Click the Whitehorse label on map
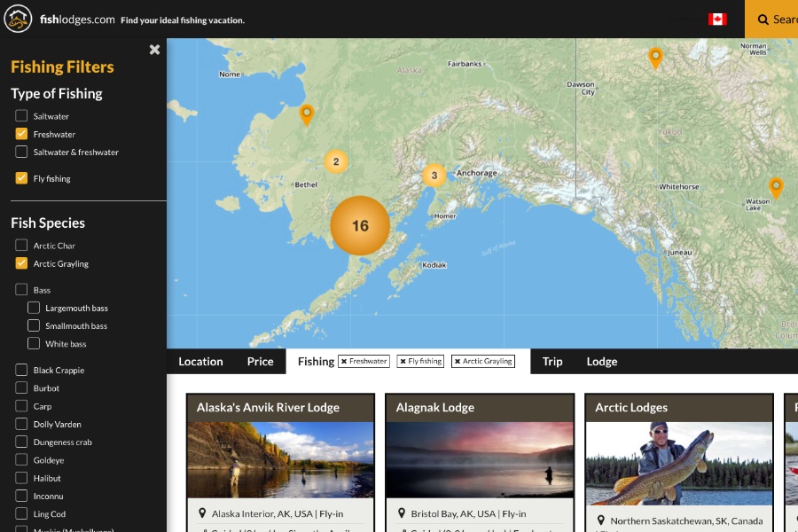This screenshot has height=532, width=798. click(x=679, y=187)
